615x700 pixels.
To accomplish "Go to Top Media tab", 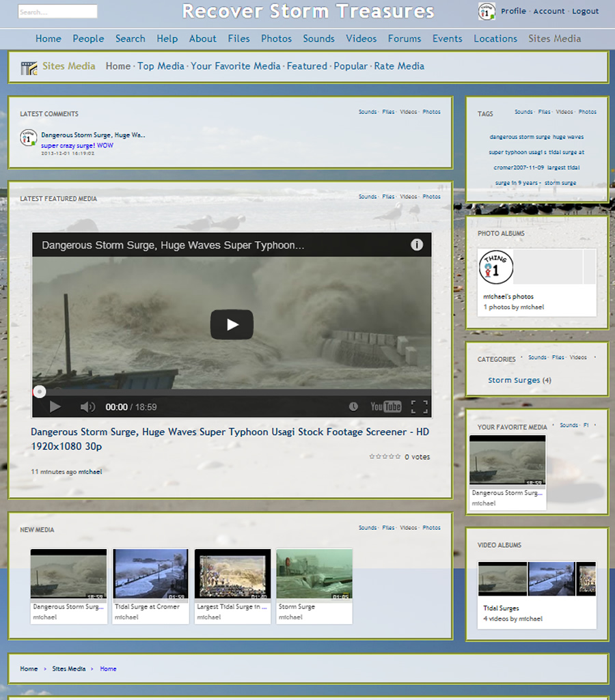I will (x=161, y=66).
